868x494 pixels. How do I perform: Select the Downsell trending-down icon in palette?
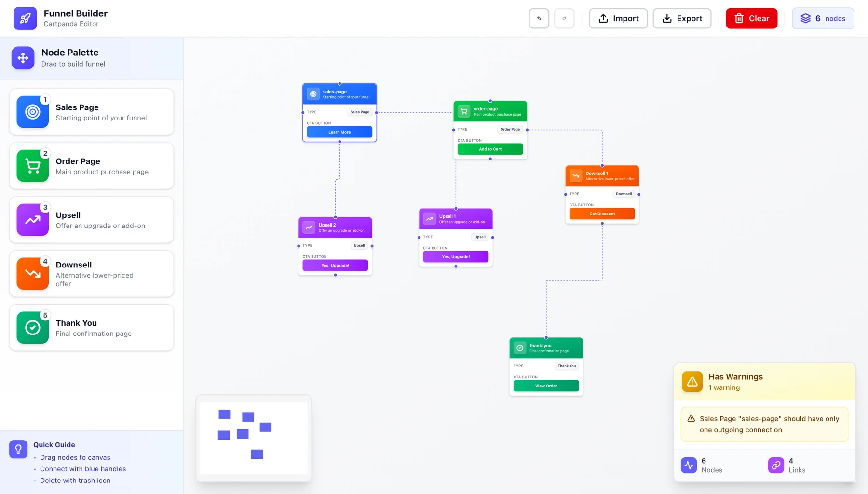[x=33, y=274]
